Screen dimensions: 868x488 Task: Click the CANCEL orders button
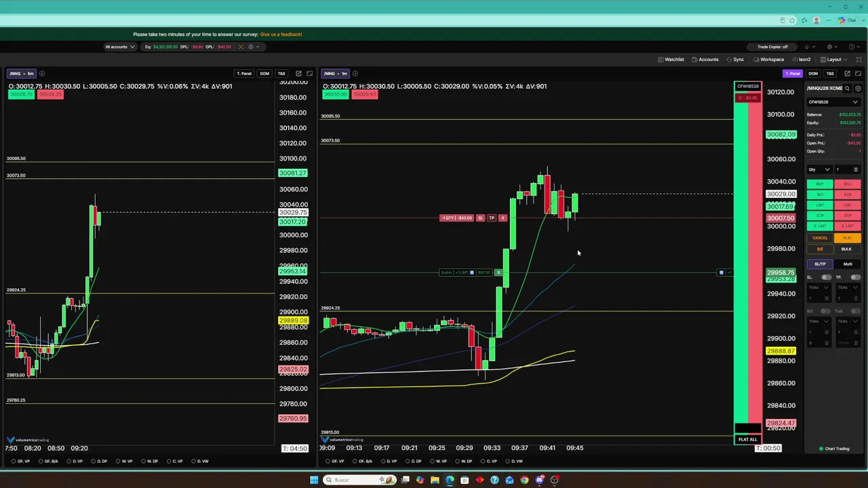click(x=820, y=238)
